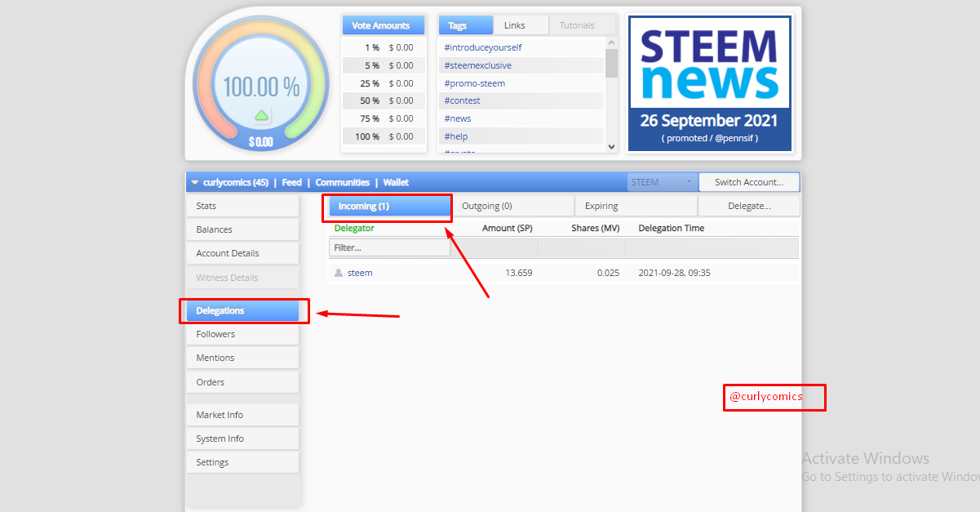This screenshot has width=980, height=512.
Task: Click the Switch Account button
Action: pos(749,182)
